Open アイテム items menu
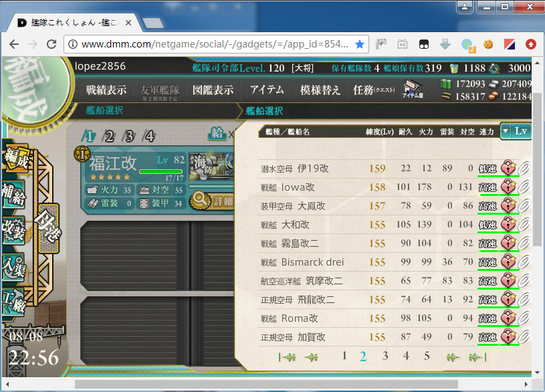The width and height of the screenshot is (545, 392). 267,90
